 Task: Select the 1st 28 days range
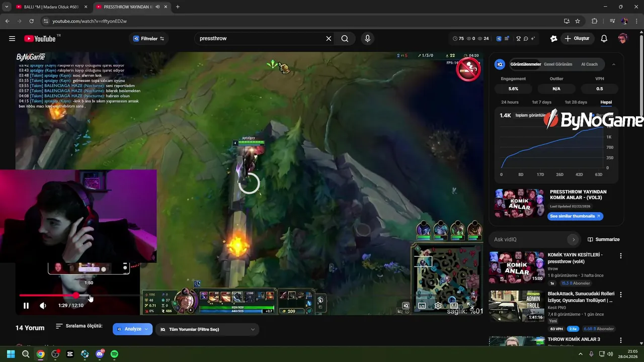point(576,102)
